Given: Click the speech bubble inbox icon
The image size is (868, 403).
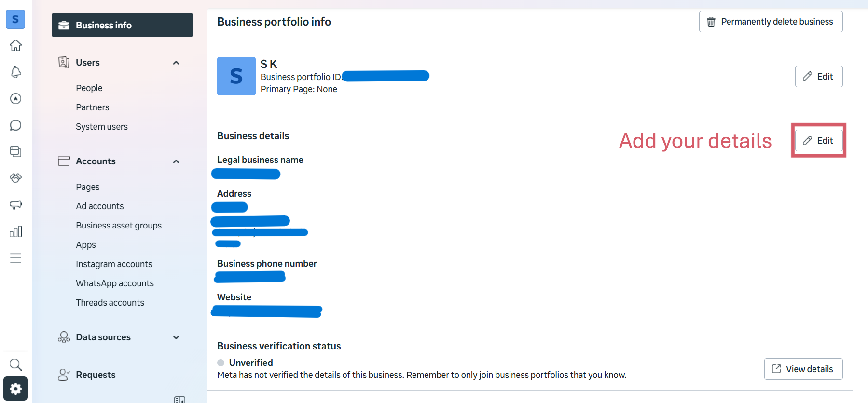Looking at the screenshot, I should tap(15, 125).
